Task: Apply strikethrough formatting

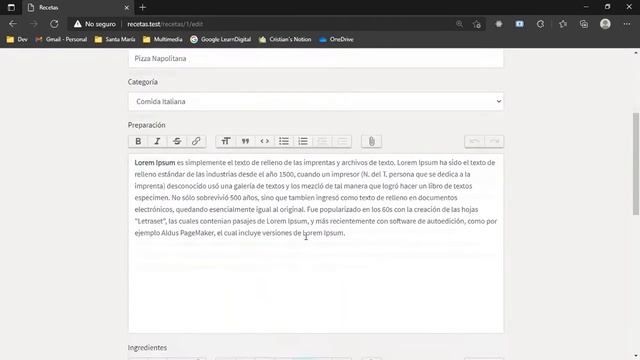Action: [x=177, y=141]
